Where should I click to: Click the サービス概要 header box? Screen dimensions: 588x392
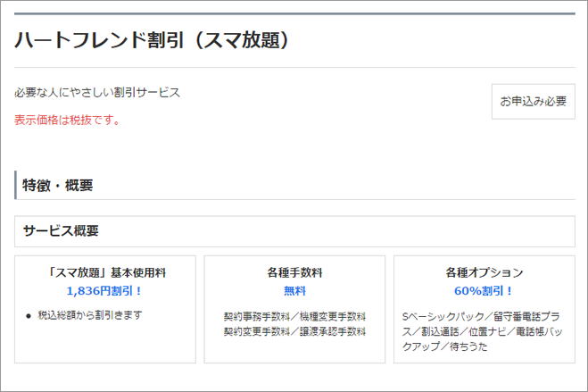pyautogui.click(x=294, y=231)
